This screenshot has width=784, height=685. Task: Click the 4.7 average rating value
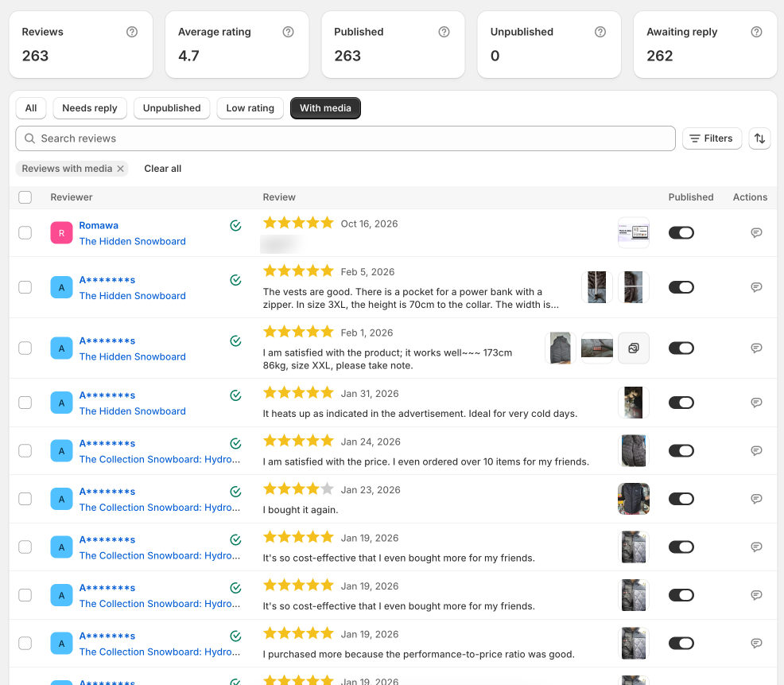[x=188, y=56]
